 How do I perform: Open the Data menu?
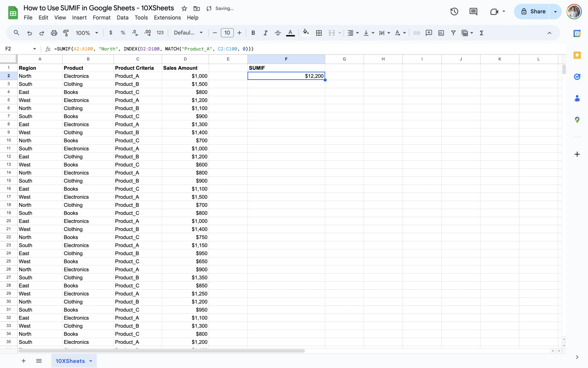(122, 18)
